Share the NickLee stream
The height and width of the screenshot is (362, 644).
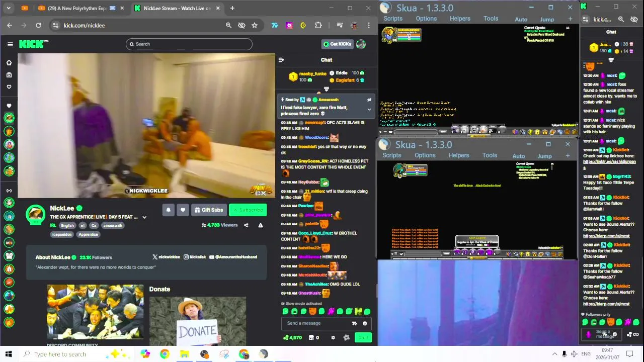pyautogui.click(x=246, y=225)
